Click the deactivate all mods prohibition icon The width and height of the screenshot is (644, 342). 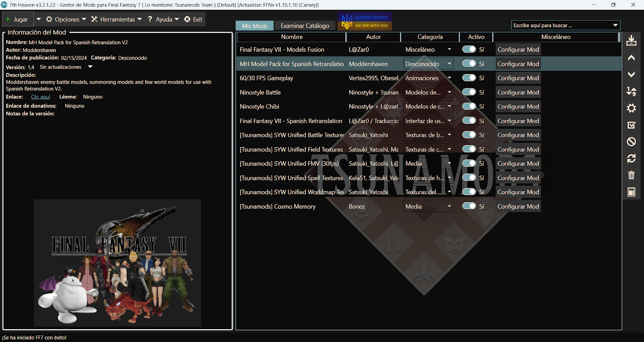(x=631, y=142)
